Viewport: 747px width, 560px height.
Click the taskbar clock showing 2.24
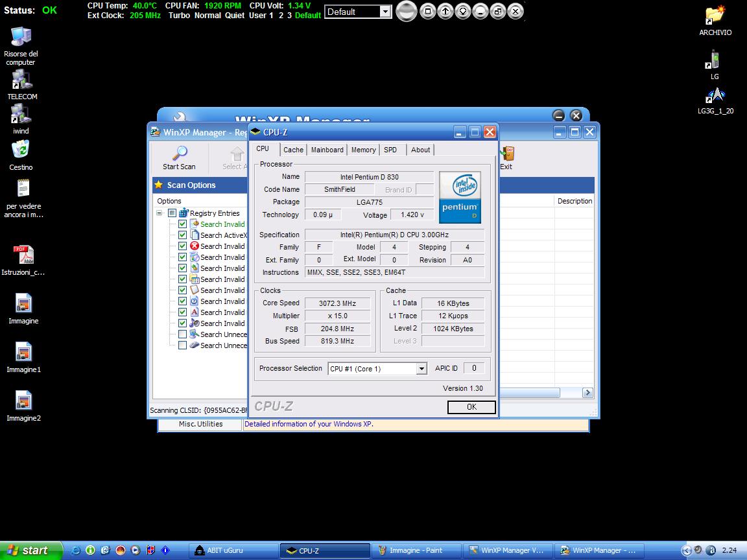[729, 550]
